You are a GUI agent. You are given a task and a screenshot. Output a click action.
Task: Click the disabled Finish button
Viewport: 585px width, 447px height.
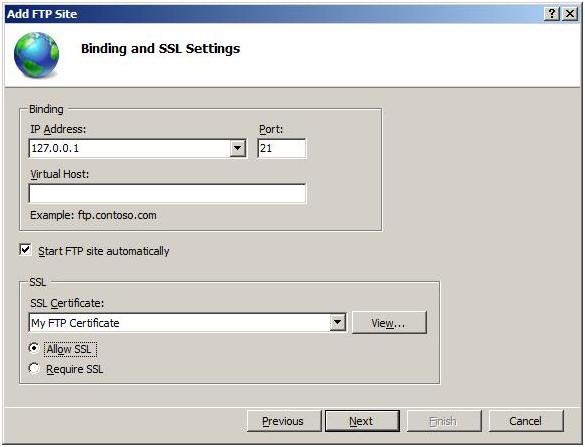[444, 421]
